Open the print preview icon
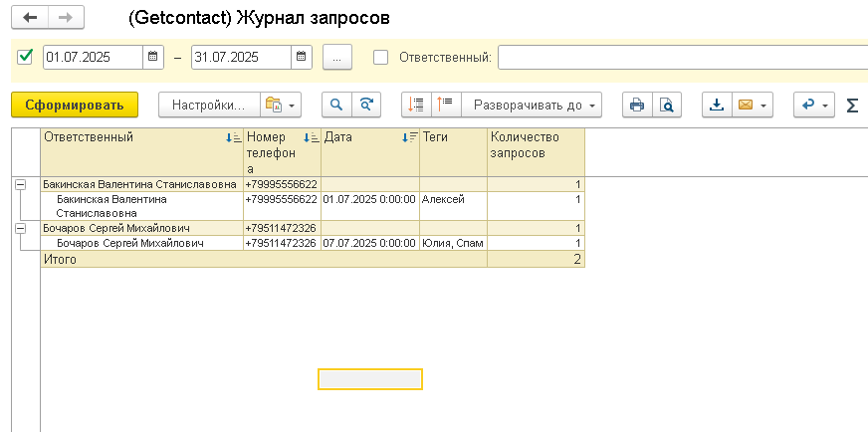868x432 pixels. (667, 105)
